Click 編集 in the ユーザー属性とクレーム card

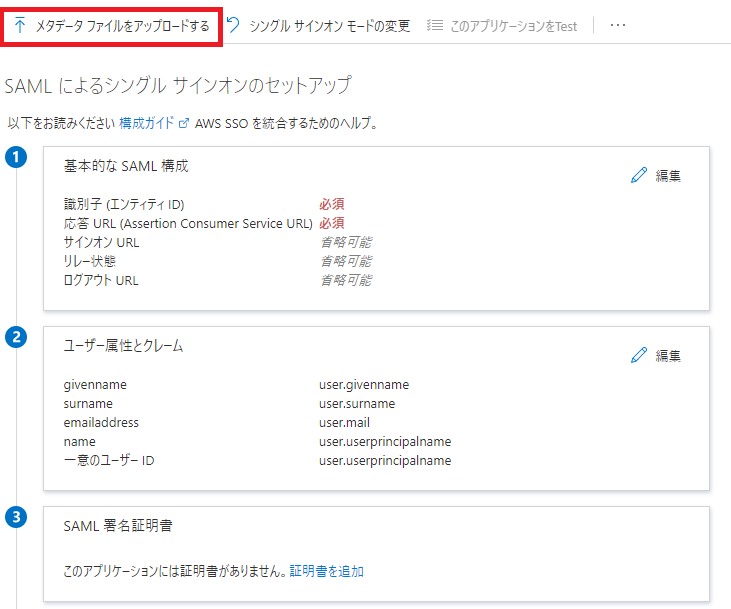668,356
